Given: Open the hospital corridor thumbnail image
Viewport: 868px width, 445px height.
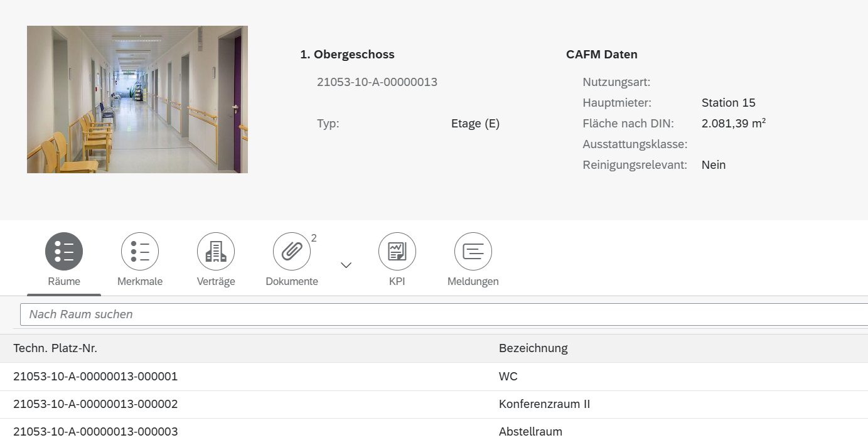Looking at the screenshot, I should click(137, 99).
